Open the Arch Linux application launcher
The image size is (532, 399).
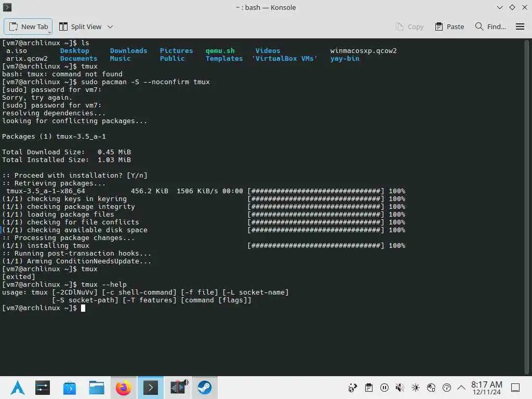point(18,388)
